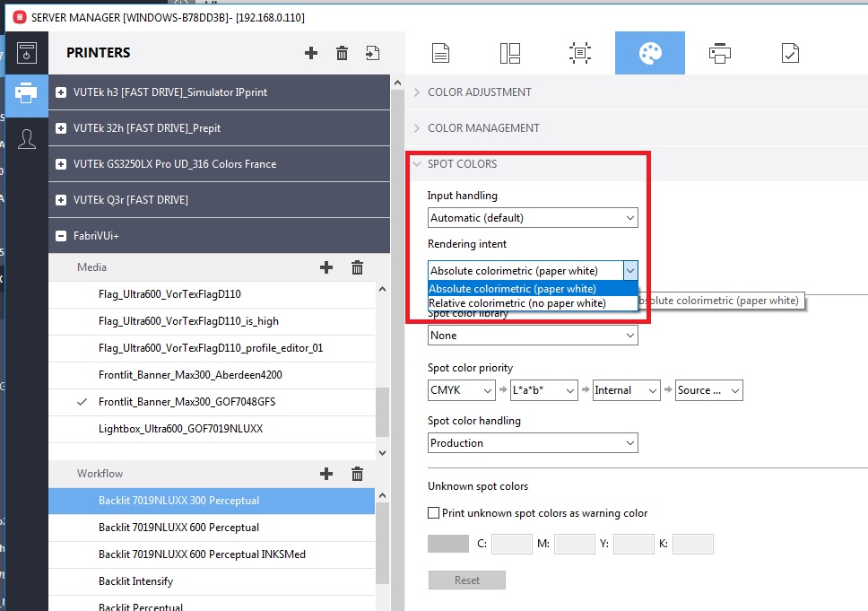Open the color palette tab icon

click(649, 53)
